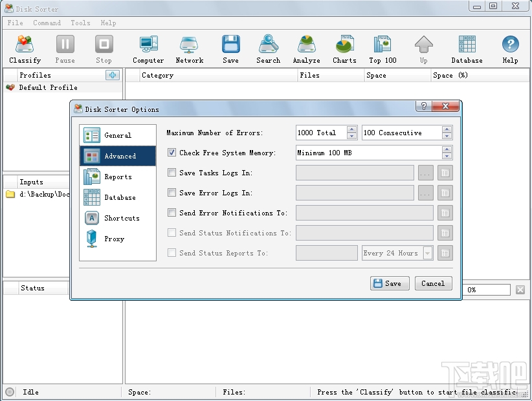Toggle Check Free System Memory checkbox

coord(172,153)
